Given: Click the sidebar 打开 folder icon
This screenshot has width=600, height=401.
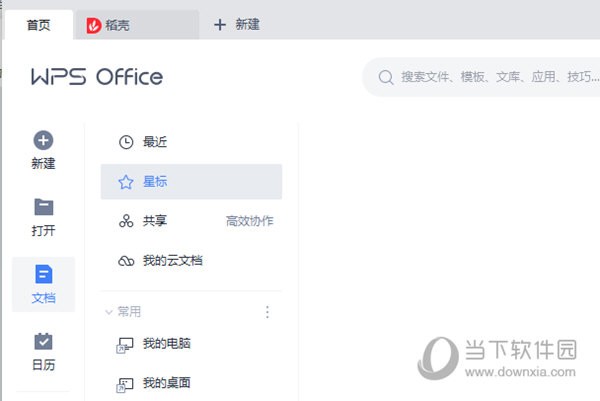Looking at the screenshot, I should click(44, 207).
